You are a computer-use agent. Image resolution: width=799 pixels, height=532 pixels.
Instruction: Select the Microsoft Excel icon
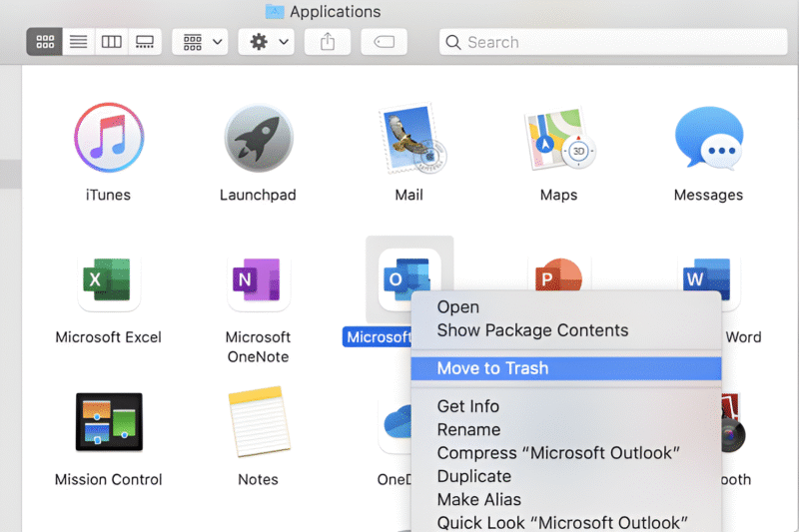[109, 280]
